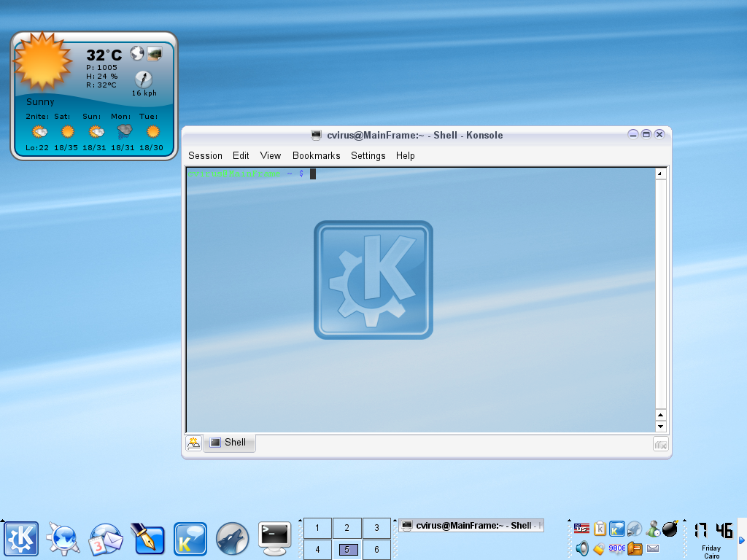Switch keyboard layout via the US flag icon
The height and width of the screenshot is (560, 747).
(581, 528)
